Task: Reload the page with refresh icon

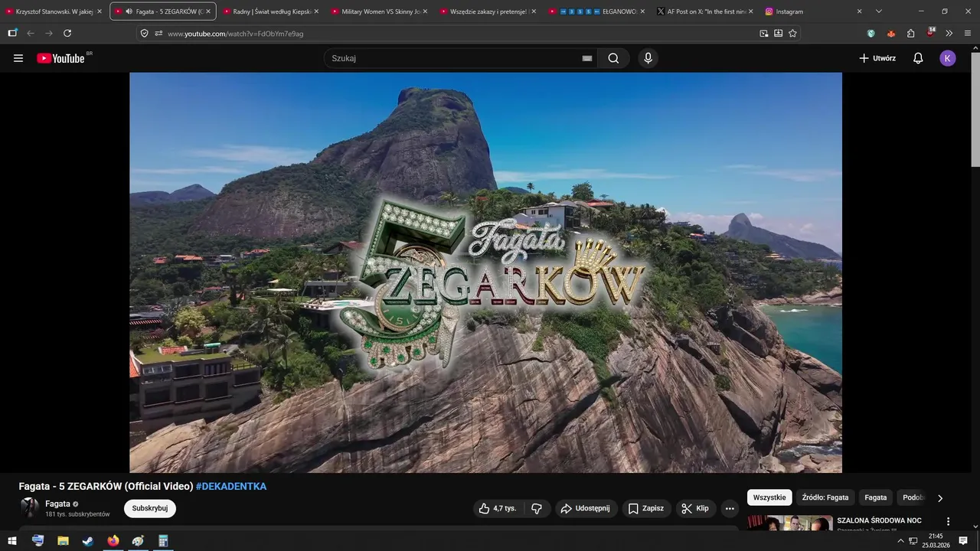Action: (x=67, y=33)
